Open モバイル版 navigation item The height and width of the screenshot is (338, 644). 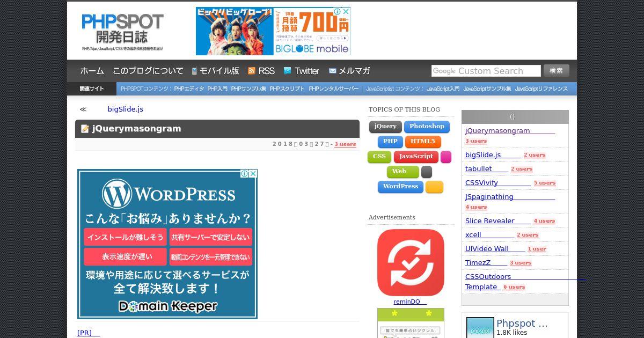(x=219, y=71)
